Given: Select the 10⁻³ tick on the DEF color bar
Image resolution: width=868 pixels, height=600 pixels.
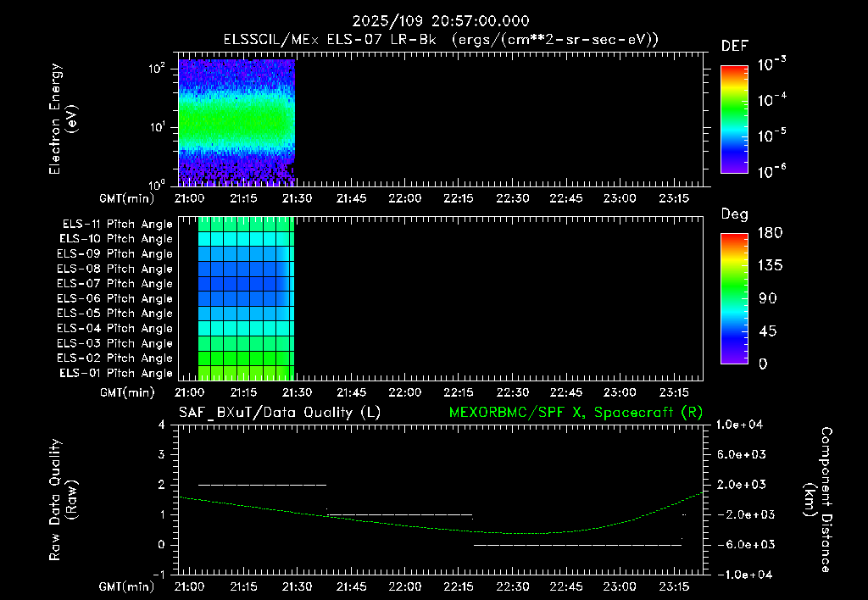Looking at the screenshot, I should (771, 64).
